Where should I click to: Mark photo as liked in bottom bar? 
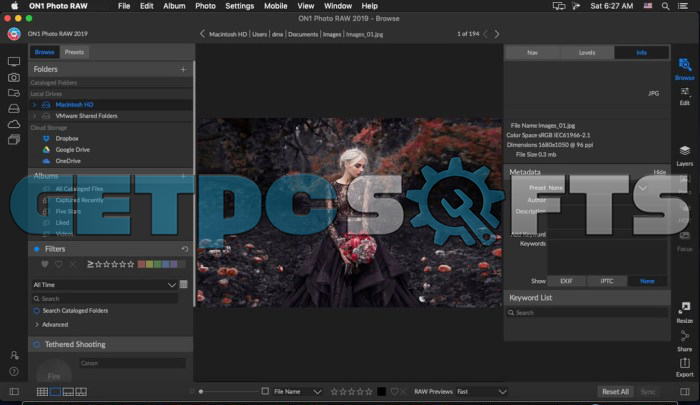pos(394,392)
